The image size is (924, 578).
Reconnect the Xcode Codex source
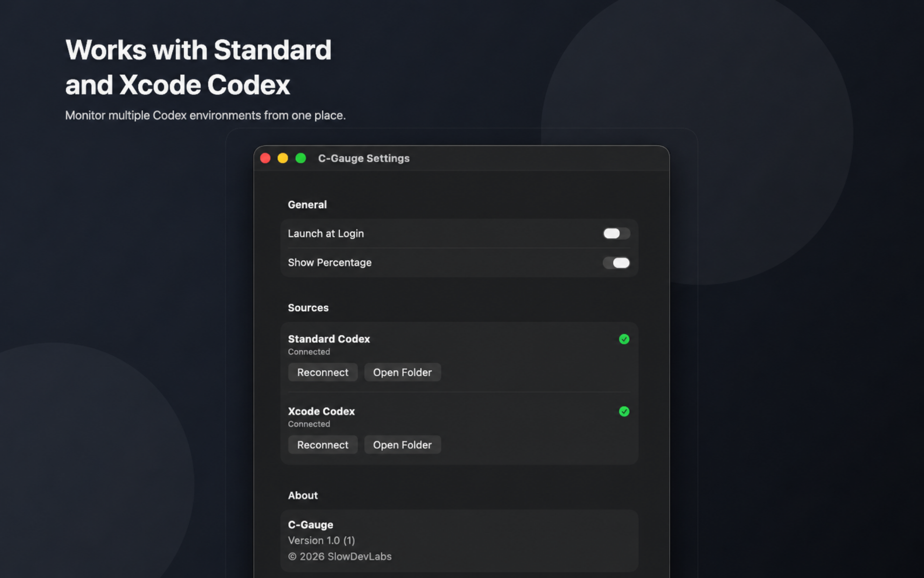click(323, 445)
